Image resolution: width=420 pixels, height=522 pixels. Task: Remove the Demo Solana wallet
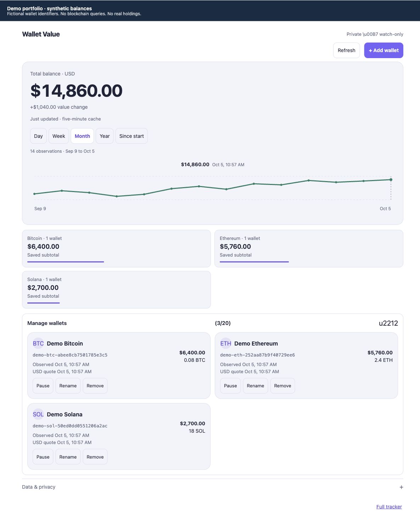95,457
